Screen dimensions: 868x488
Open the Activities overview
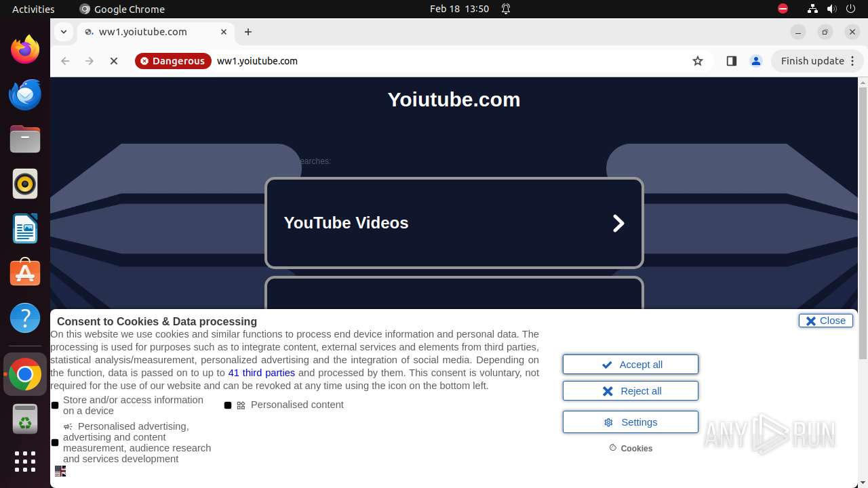(33, 9)
